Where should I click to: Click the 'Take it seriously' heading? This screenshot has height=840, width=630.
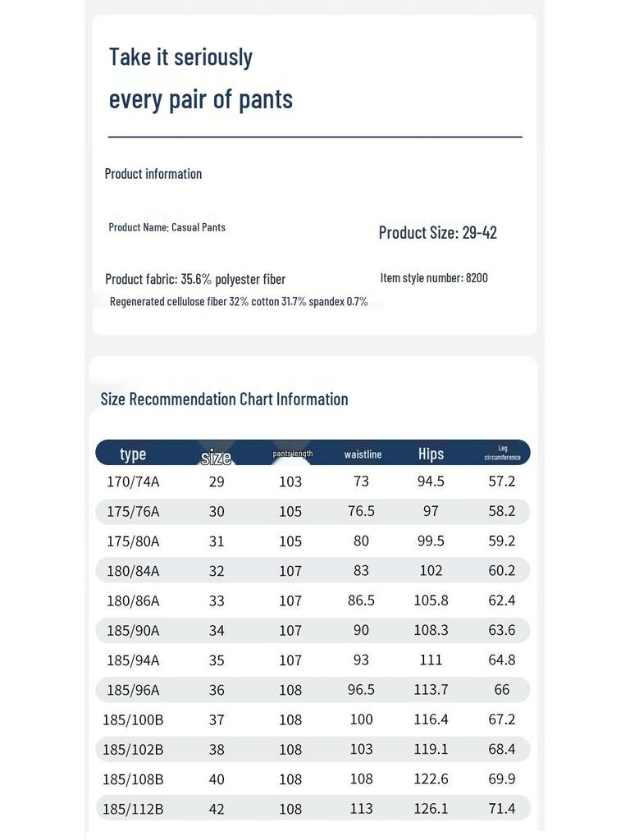(x=180, y=57)
